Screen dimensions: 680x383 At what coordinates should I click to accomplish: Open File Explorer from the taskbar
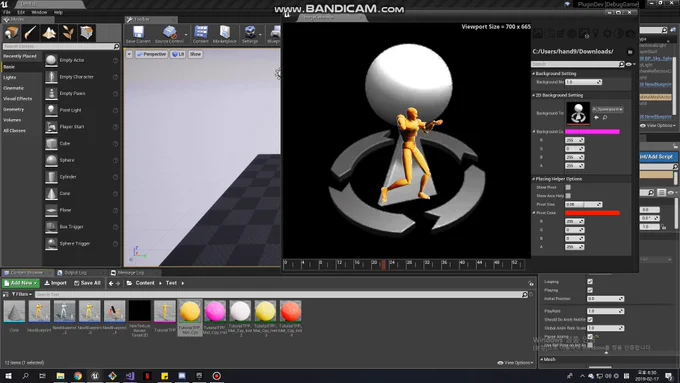[x=60, y=376]
